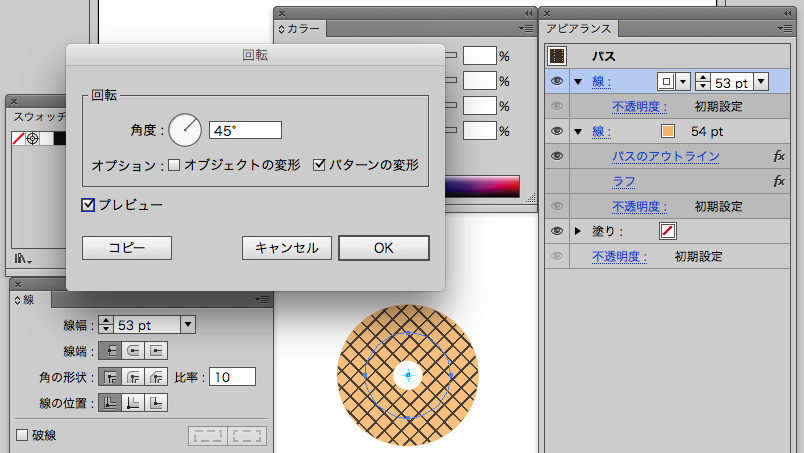Click the fx icon beside パスのアウトライン
This screenshot has height=453, width=804.
click(778, 156)
